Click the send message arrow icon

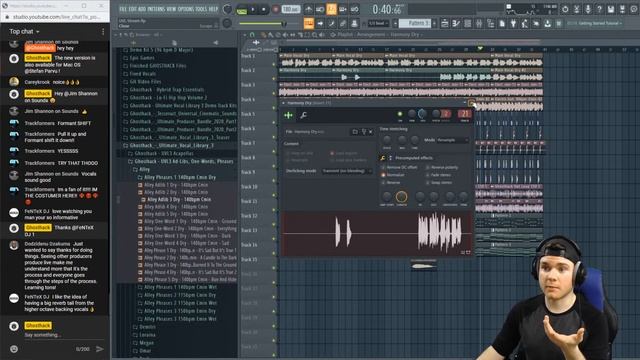[x=99, y=349]
